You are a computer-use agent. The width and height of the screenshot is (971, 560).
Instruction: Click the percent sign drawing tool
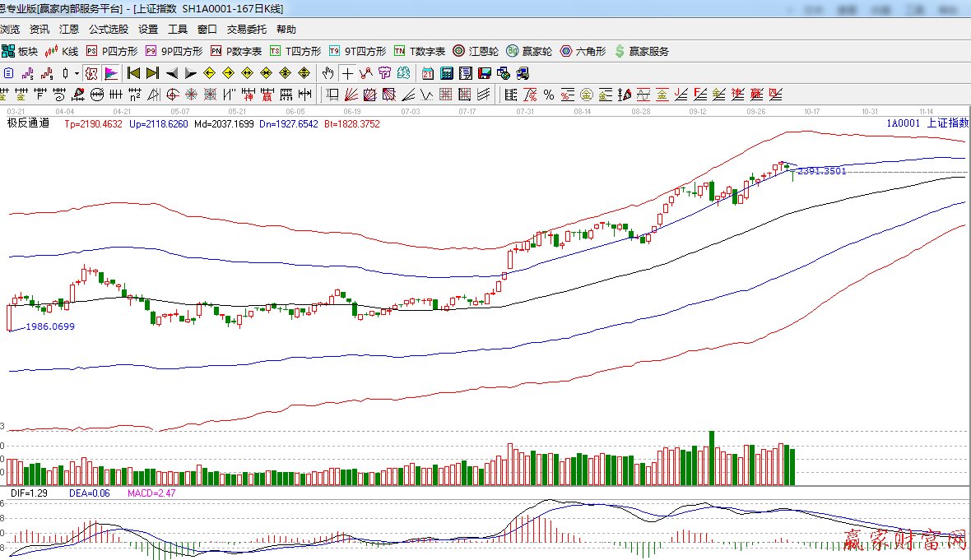[x=549, y=94]
